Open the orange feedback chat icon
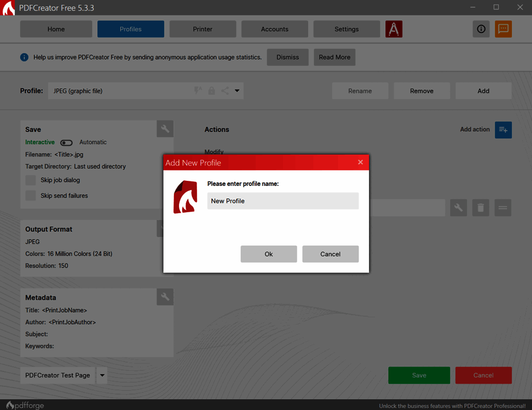 tap(503, 29)
